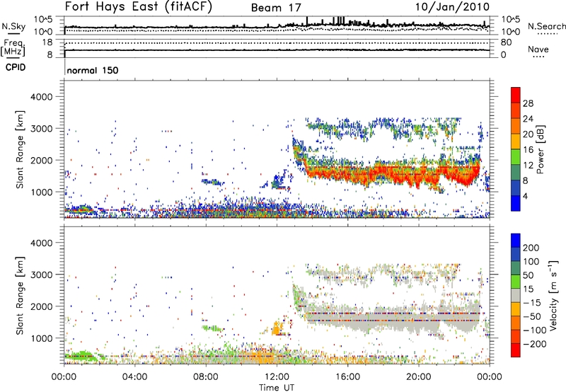Pick the dark blue 4-8 dB Power segment

point(516,188)
